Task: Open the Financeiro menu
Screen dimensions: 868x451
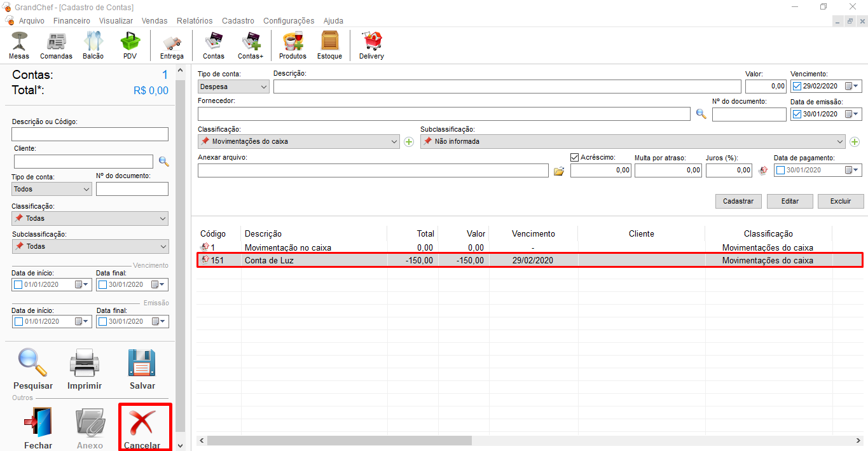Action: tap(71, 21)
